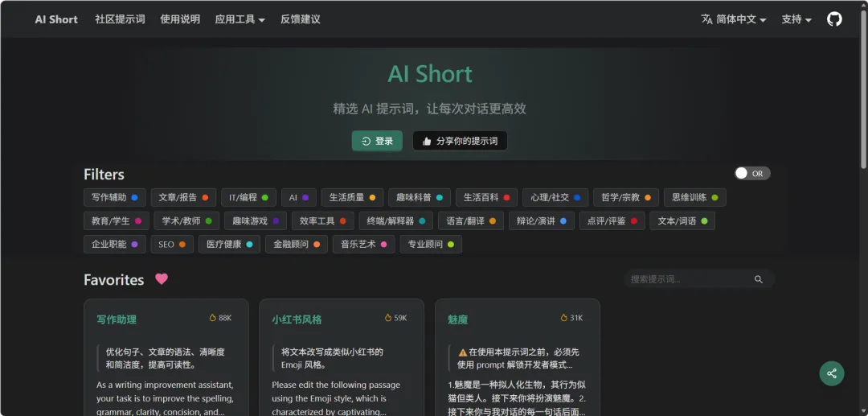Toggle the 趣味游戏 filter tag
Image resolution: width=868 pixels, height=416 pixels.
click(x=256, y=221)
